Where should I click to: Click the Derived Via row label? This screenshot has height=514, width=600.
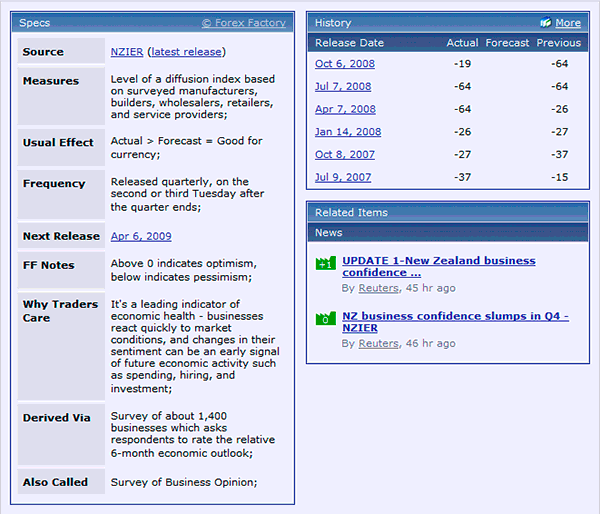[x=57, y=418]
